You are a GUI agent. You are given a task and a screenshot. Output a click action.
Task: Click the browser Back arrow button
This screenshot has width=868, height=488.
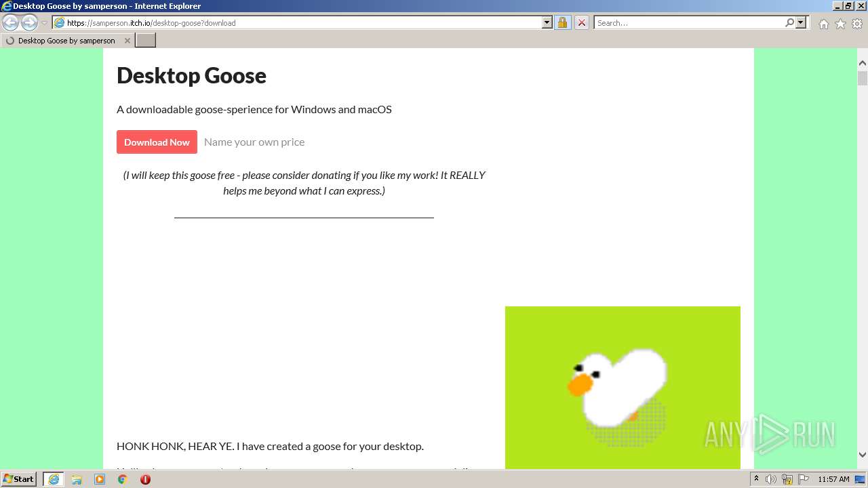tap(10, 23)
